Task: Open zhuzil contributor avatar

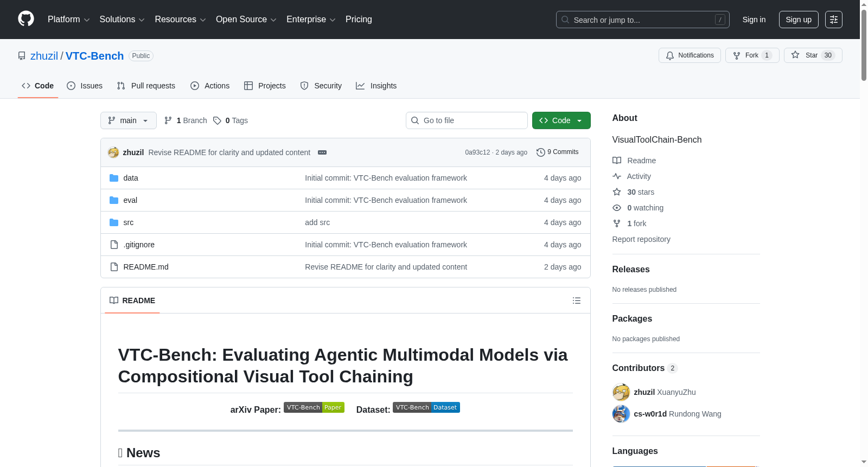Action: pos(621,392)
